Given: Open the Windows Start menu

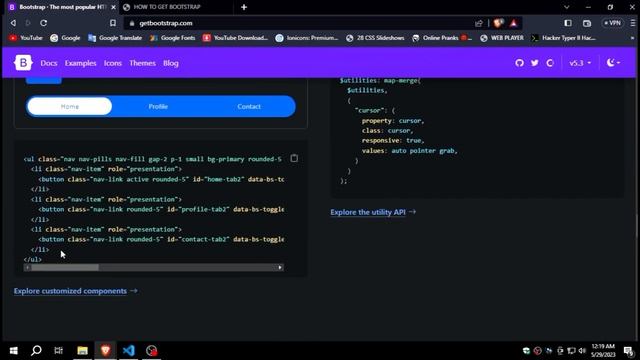Looking at the screenshot, I should click(13, 351).
